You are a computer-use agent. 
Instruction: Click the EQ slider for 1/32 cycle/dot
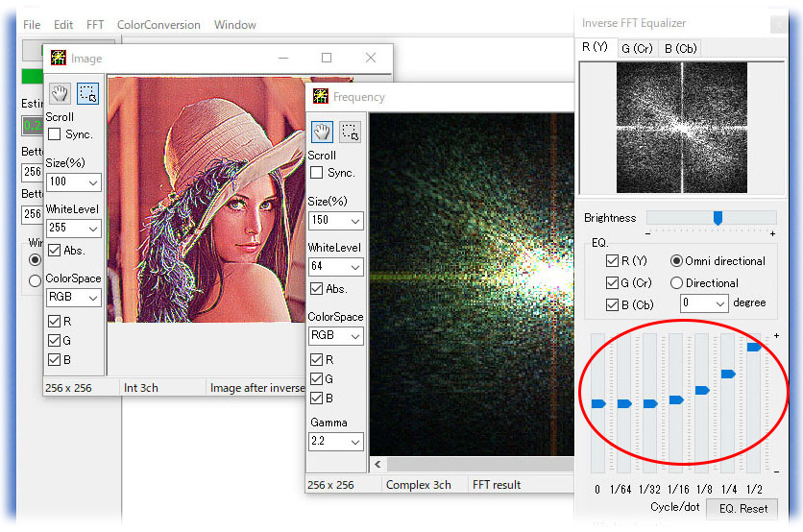tap(650, 404)
